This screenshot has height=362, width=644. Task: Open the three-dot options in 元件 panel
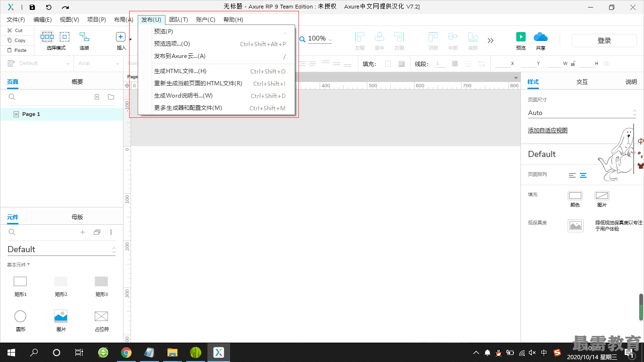point(111,232)
